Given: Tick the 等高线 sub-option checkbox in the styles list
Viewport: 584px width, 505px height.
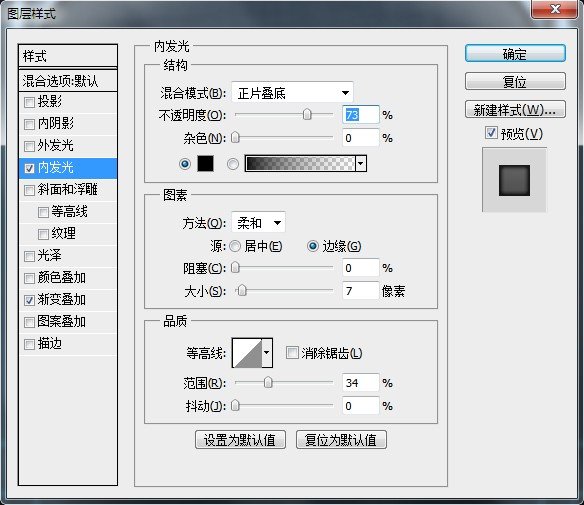Looking at the screenshot, I should coord(43,212).
